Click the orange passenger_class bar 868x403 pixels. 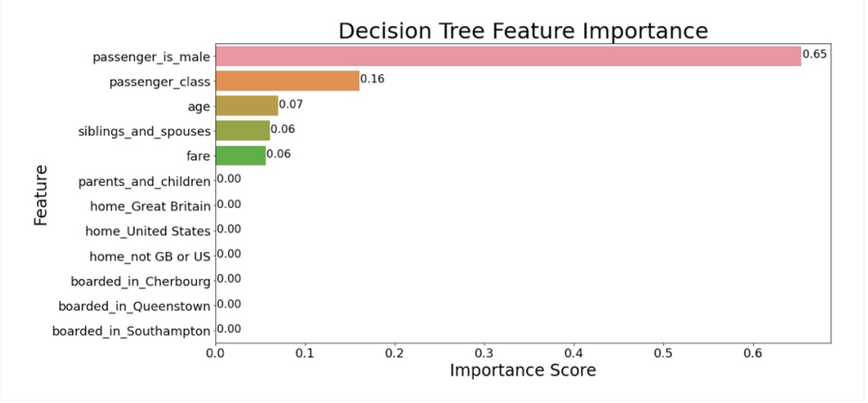(287, 81)
